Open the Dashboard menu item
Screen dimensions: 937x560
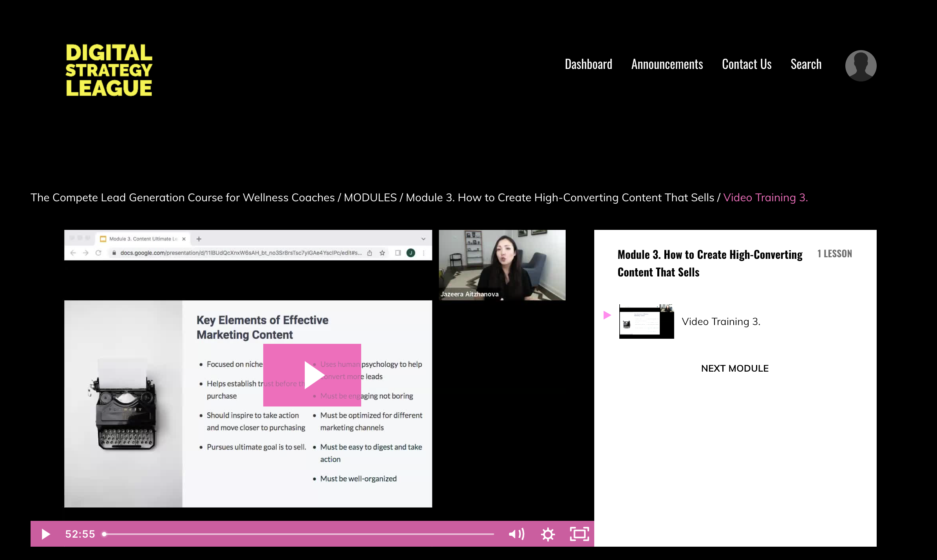588,64
